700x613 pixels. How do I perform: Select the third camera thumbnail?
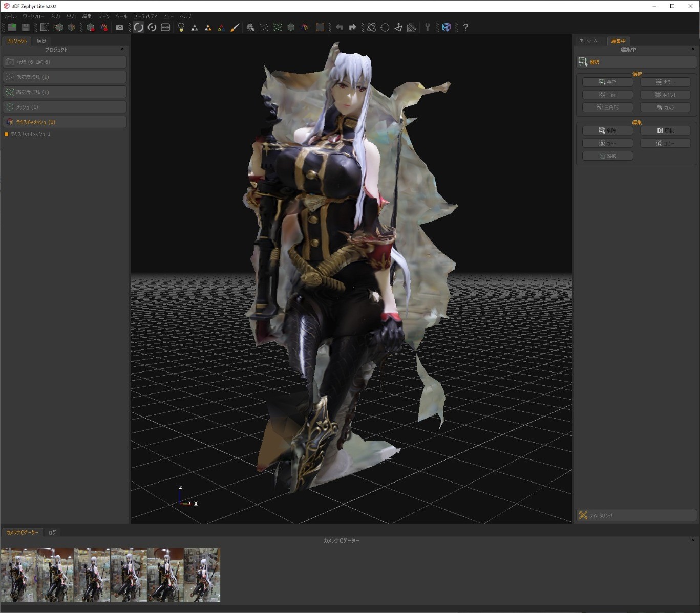[x=92, y=575]
